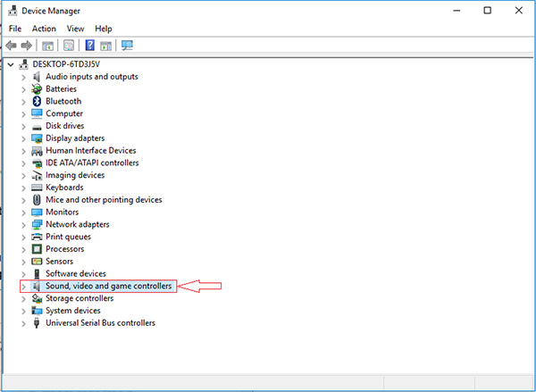Open the View menu
This screenshot has width=536, height=392.
coord(75,29)
